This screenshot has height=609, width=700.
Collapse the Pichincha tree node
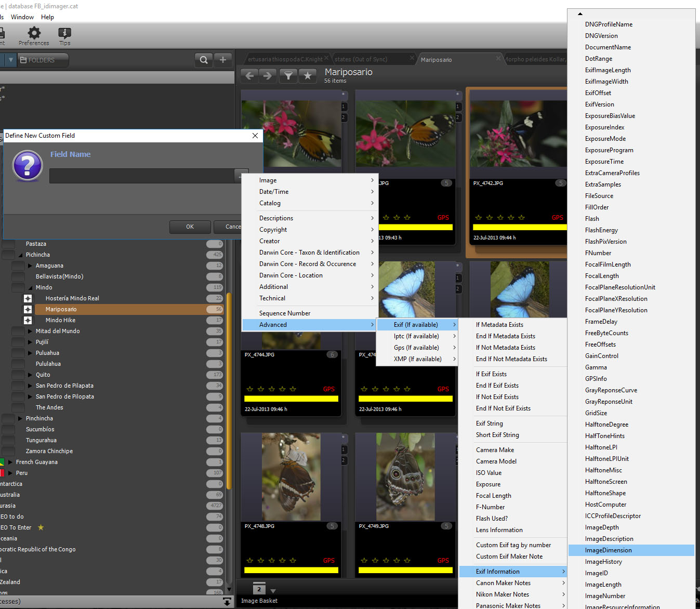(20, 255)
